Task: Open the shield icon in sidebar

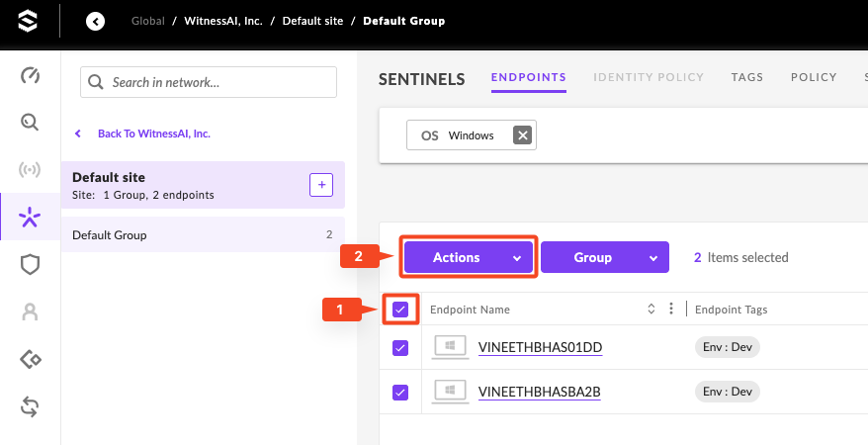Action: click(x=30, y=264)
